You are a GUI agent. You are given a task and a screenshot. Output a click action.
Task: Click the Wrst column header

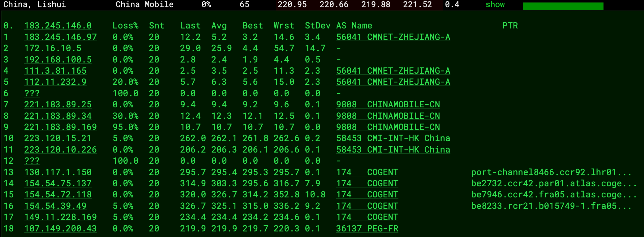point(284,26)
